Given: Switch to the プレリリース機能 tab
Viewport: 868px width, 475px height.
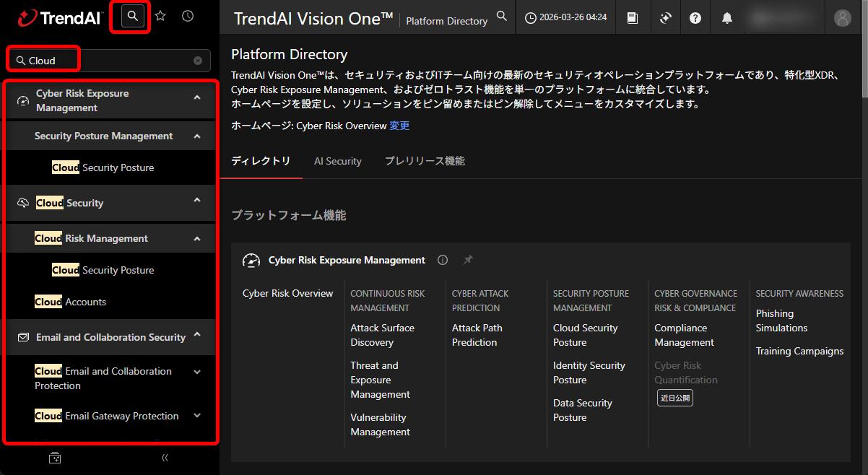Looking at the screenshot, I should pyautogui.click(x=425, y=161).
